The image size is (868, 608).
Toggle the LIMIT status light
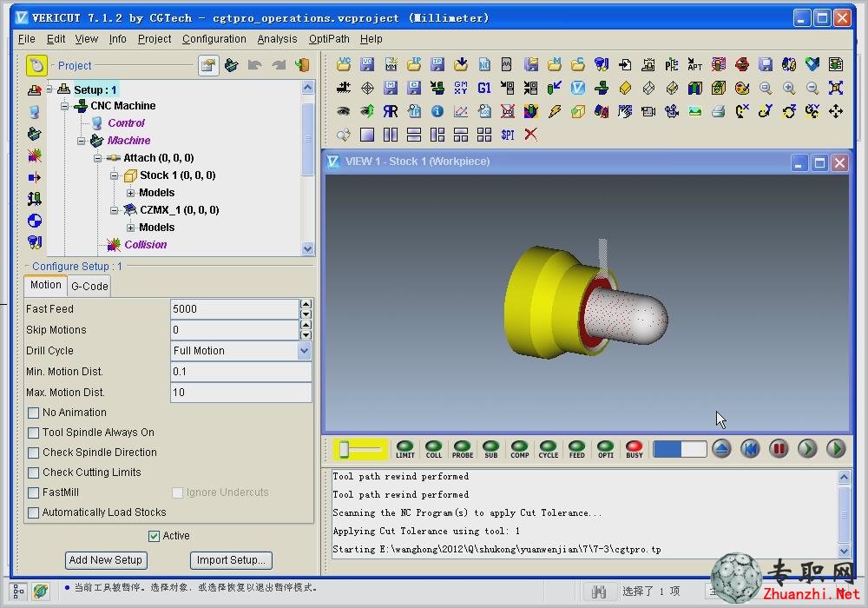click(x=405, y=448)
